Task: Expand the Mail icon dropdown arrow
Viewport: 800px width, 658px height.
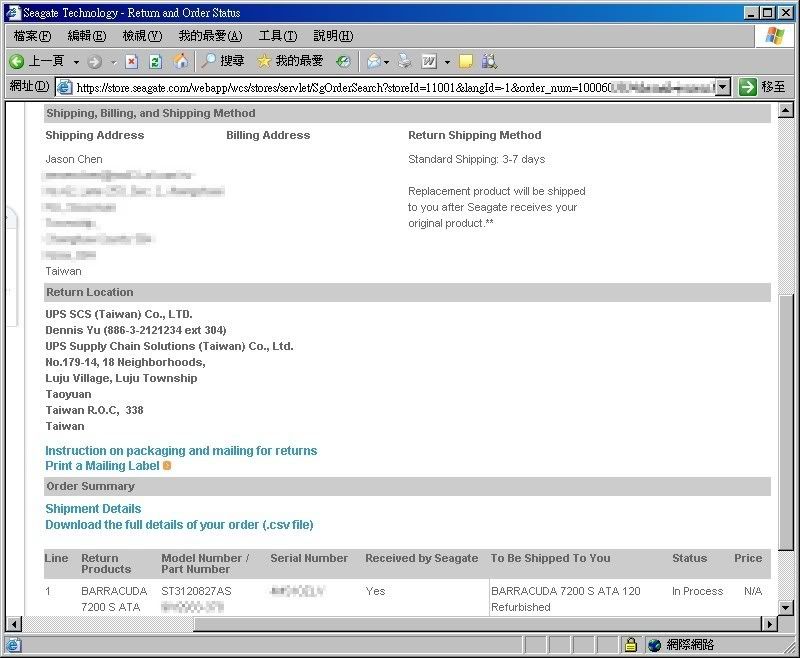Action: point(386,62)
